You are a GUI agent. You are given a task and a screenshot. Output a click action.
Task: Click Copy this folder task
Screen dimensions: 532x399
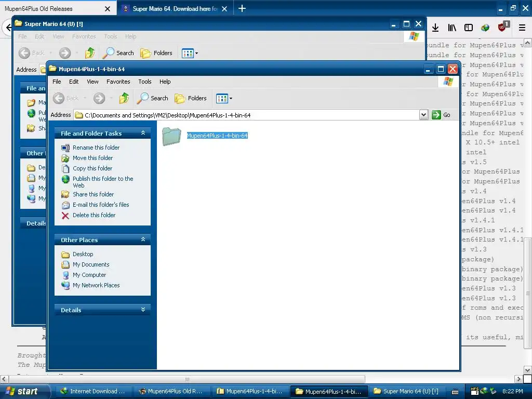(x=92, y=168)
